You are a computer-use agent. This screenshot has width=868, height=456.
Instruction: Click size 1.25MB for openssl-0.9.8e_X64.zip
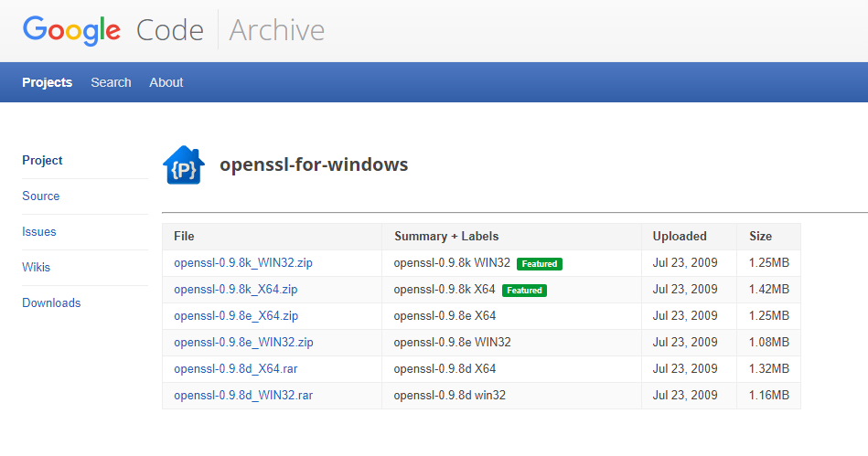point(769,316)
